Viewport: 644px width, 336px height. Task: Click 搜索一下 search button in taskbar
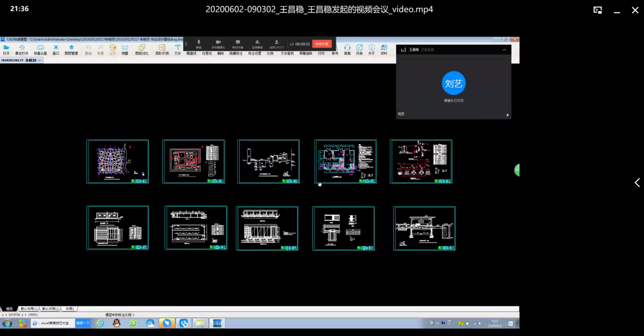83,323
